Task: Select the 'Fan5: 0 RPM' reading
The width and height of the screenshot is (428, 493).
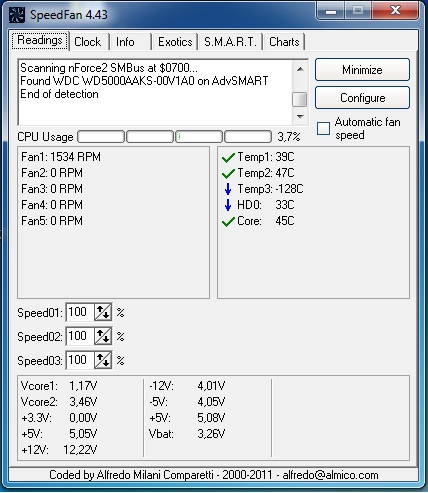Action: click(x=52, y=221)
